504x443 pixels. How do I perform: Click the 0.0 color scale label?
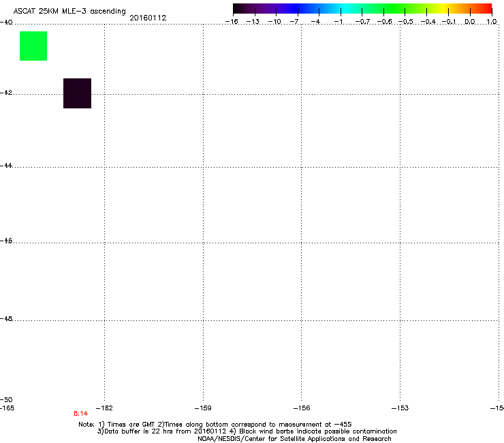(470, 22)
